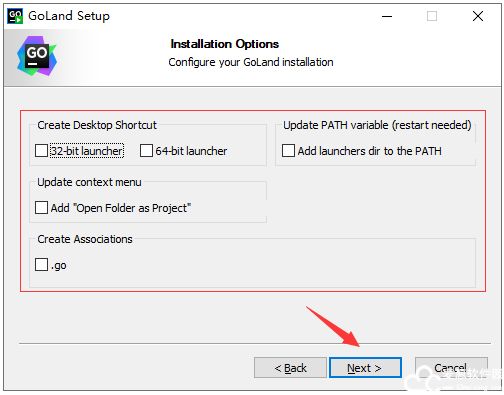Return to the previous step with Back
The image size is (504, 395).
click(290, 368)
